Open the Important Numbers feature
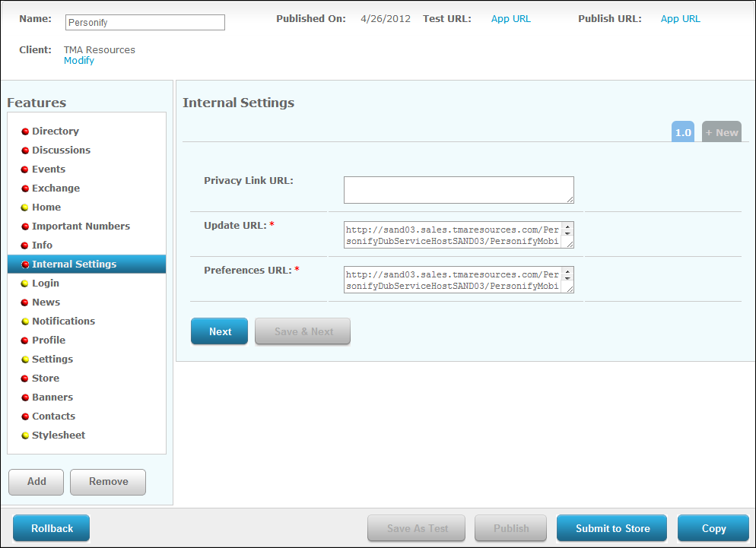 pos(81,226)
